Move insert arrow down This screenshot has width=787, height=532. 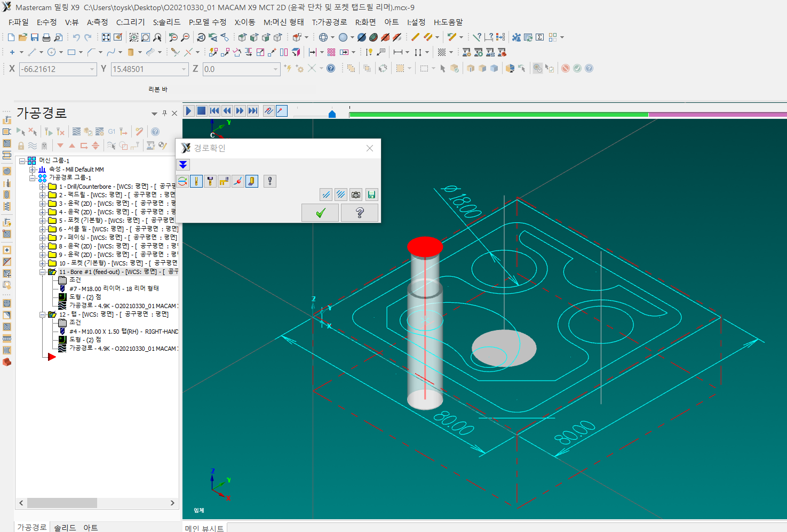click(x=60, y=146)
